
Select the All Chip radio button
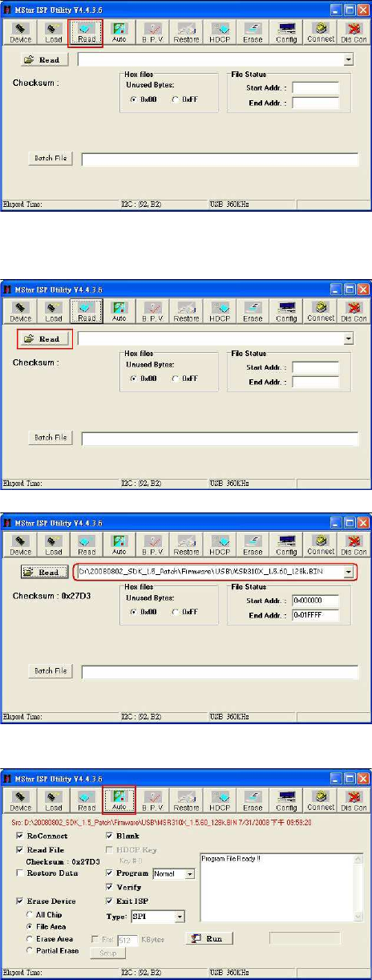30,913
